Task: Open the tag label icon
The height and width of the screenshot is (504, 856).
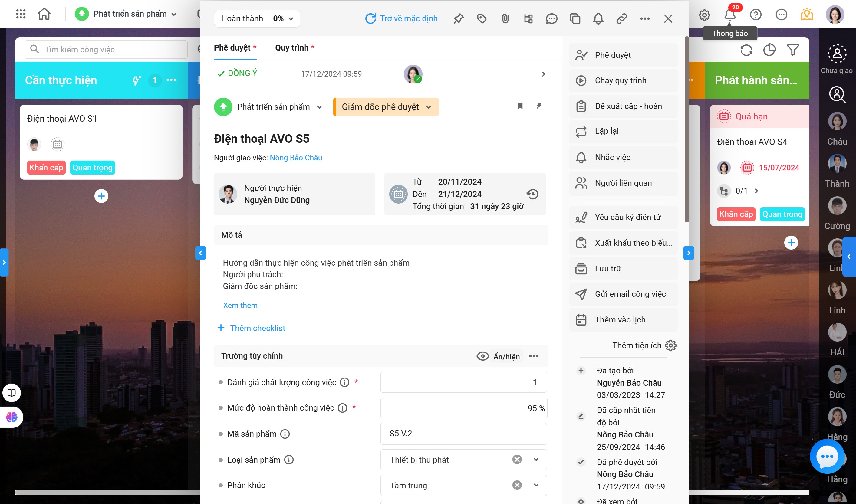Action: (482, 18)
